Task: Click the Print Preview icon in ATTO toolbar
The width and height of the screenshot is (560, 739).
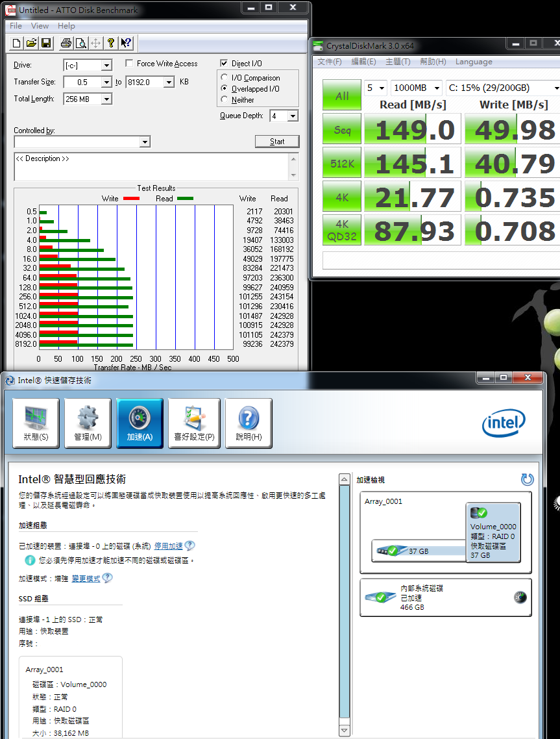Action: 81,44
